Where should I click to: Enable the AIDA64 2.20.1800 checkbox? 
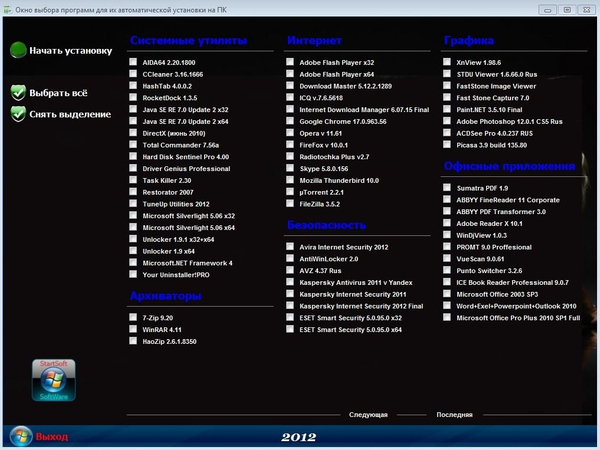click(133, 62)
